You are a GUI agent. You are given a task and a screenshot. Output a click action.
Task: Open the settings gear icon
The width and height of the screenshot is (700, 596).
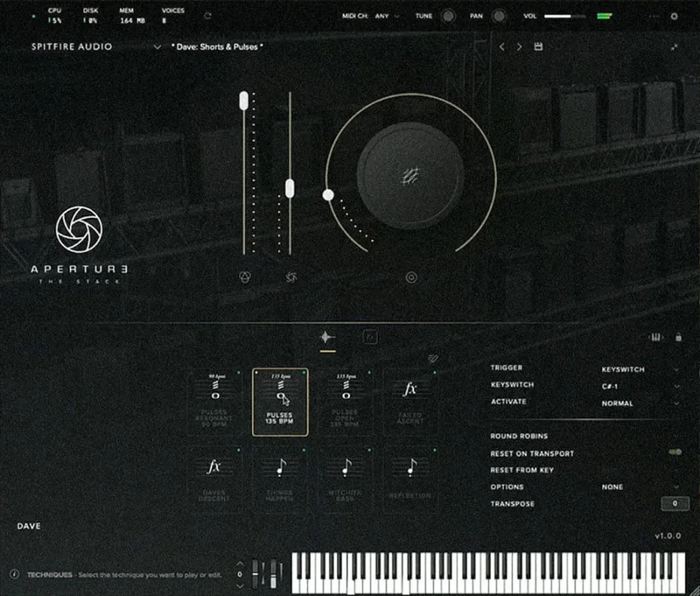674,16
